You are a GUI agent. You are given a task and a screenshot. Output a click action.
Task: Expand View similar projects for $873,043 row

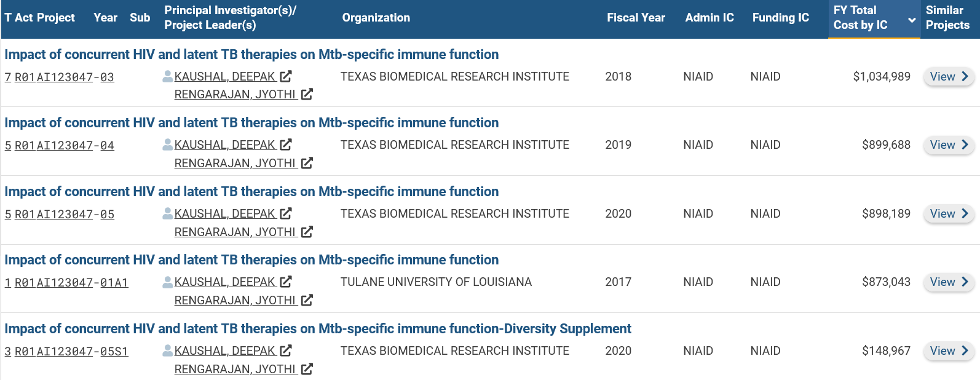[x=949, y=282]
